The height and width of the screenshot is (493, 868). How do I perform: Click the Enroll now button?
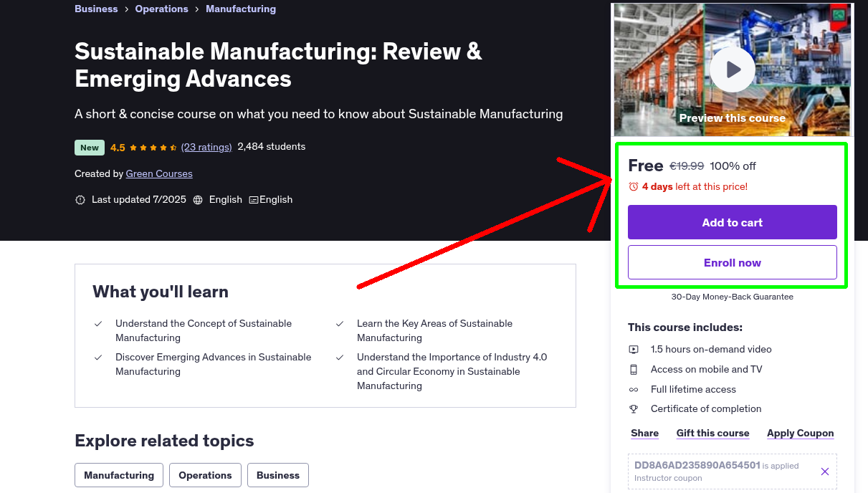coord(733,262)
